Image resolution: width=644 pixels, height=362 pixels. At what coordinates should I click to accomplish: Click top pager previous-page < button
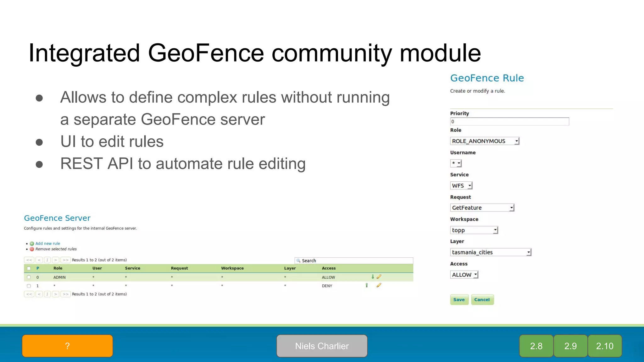39,260
